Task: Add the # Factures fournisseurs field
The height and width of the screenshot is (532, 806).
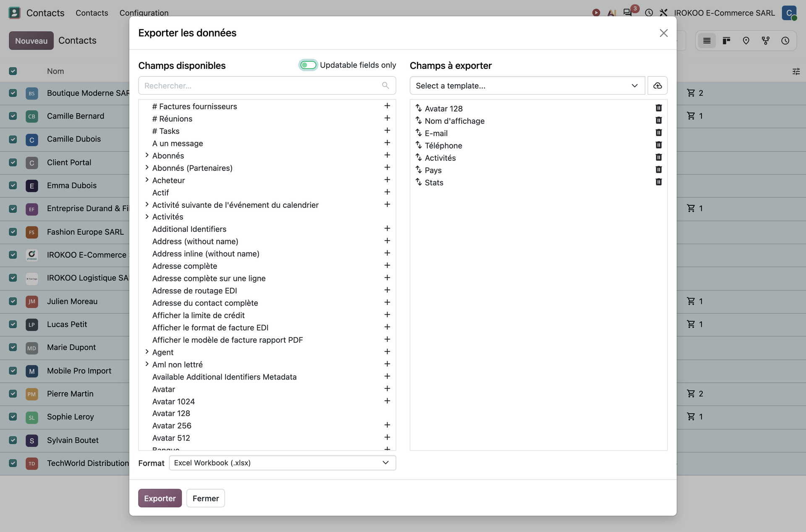Action: 387,106
